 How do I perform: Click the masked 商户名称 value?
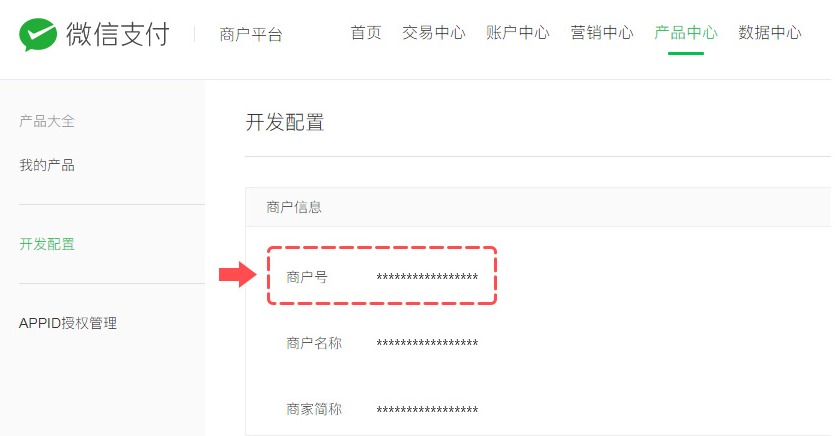tap(427, 343)
